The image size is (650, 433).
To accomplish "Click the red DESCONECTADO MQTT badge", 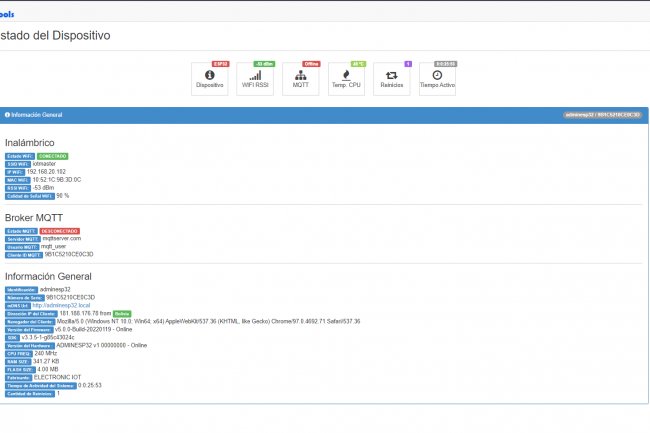I will 59,230.
